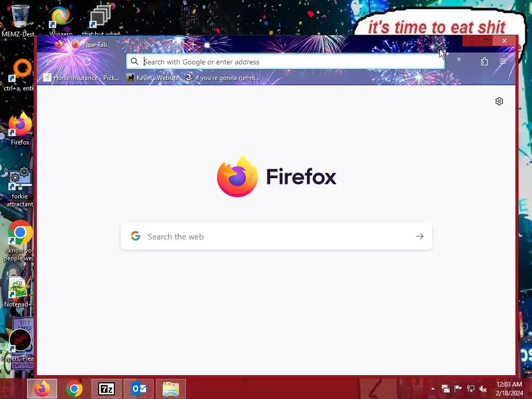Launch Chrome from the taskbar
The image size is (532, 399).
[74, 389]
